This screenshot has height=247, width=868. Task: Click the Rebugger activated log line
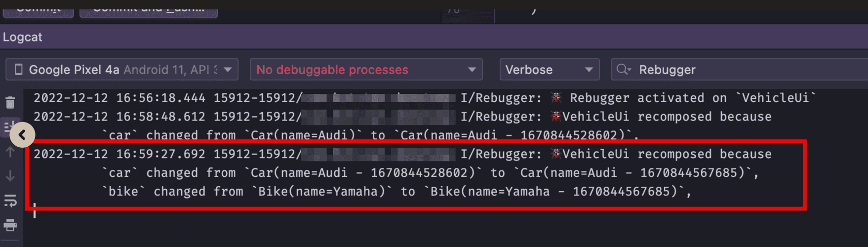(x=425, y=98)
